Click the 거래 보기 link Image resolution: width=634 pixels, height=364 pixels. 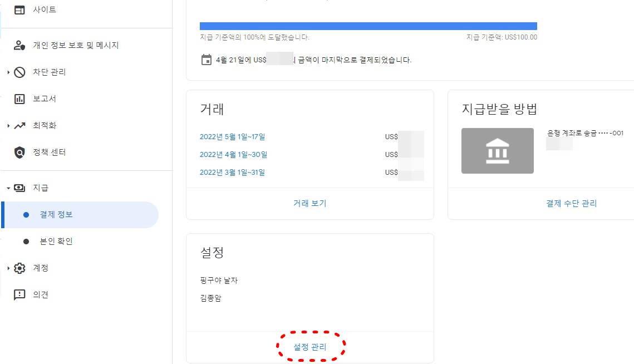(309, 203)
